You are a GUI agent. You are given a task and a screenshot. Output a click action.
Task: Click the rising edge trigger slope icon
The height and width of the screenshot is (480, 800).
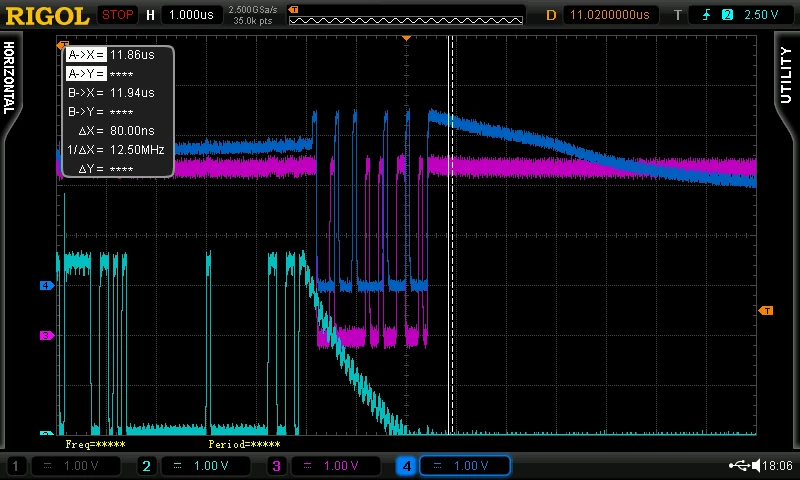[706, 15]
